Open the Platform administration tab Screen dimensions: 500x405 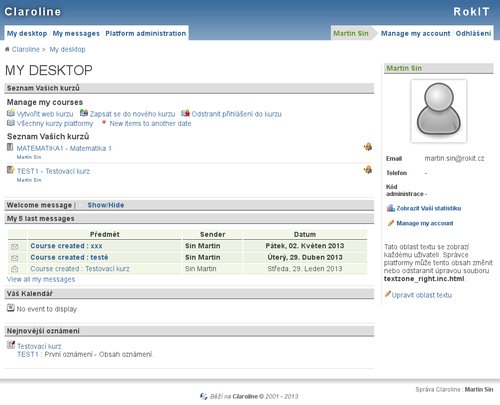point(146,33)
